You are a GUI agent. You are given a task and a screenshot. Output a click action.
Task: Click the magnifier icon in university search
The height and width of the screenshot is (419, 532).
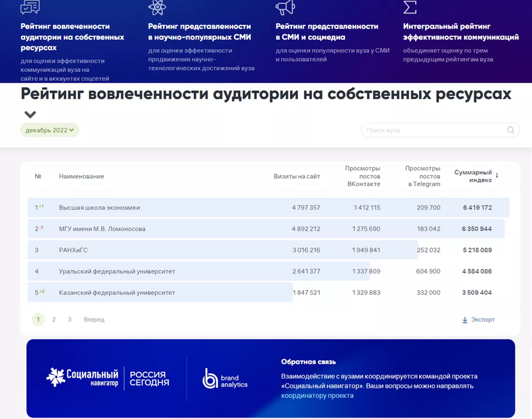pos(511,130)
